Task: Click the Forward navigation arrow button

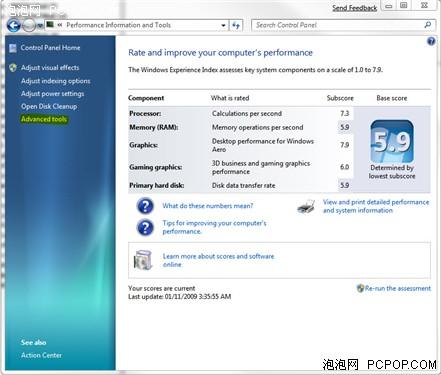Action: [x=29, y=25]
